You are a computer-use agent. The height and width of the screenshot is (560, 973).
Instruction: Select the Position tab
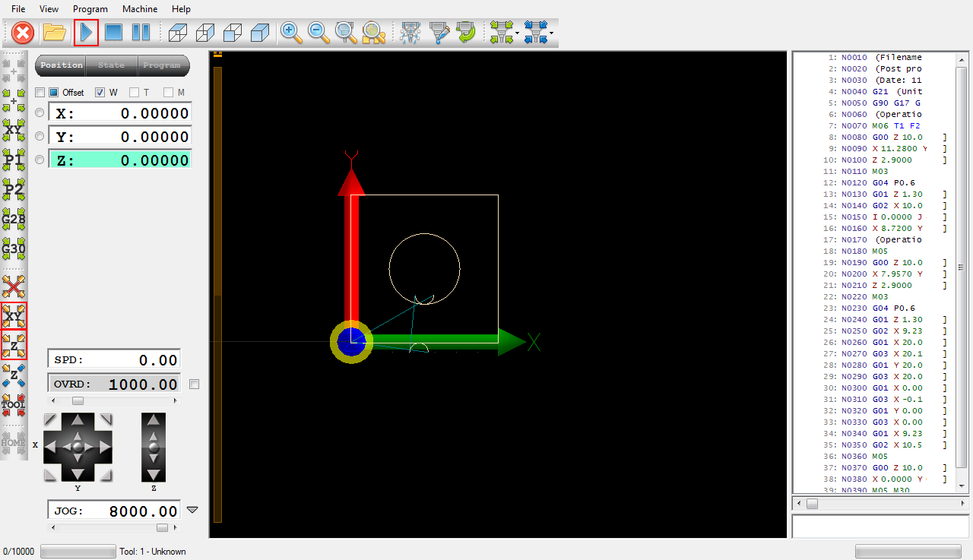62,65
